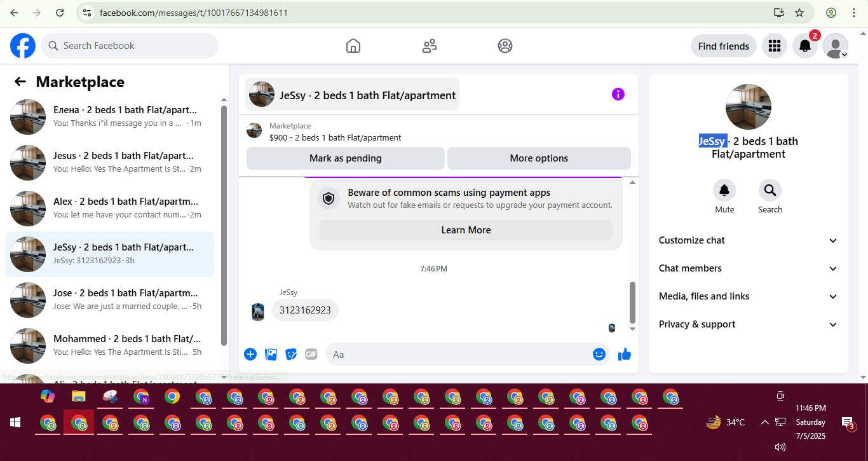Expand Media, files and links section

(x=749, y=296)
